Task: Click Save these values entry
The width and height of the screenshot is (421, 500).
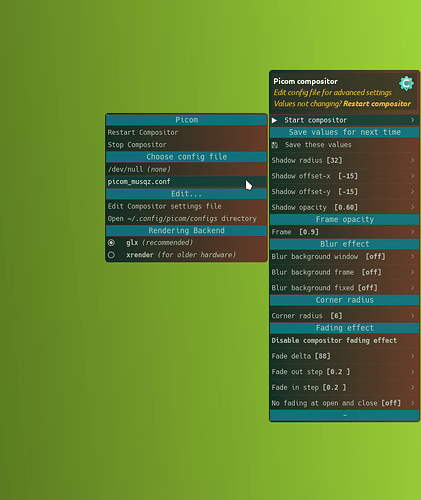Action: point(344,145)
